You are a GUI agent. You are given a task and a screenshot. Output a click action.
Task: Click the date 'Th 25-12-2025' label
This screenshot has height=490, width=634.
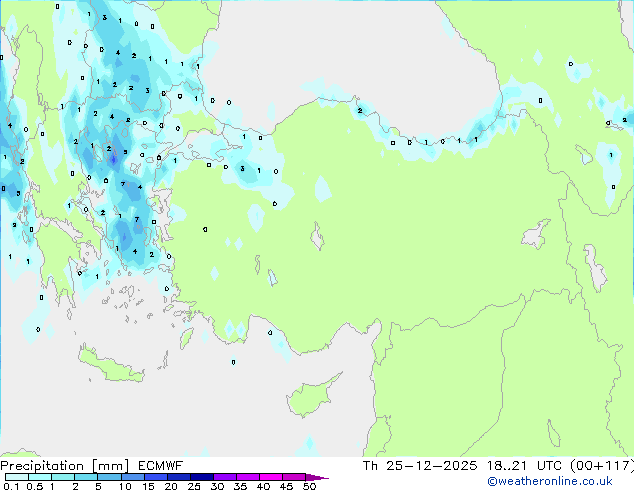(x=420, y=466)
